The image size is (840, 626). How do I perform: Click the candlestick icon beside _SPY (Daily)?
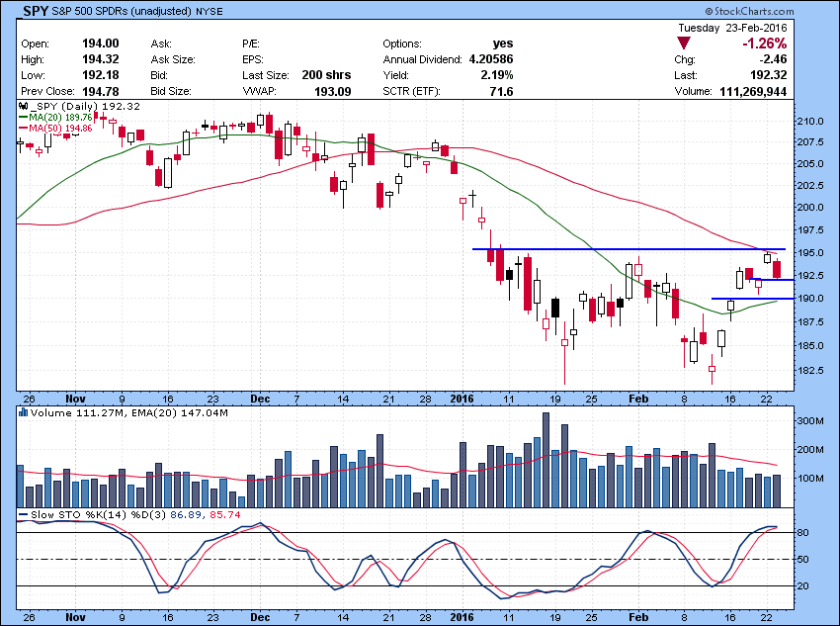point(24,106)
